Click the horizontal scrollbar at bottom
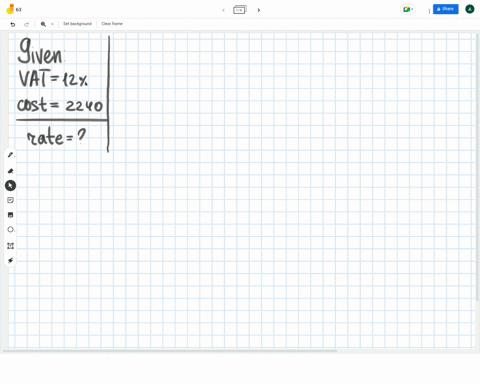This screenshot has width=480, height=384. tap(170, 351)
